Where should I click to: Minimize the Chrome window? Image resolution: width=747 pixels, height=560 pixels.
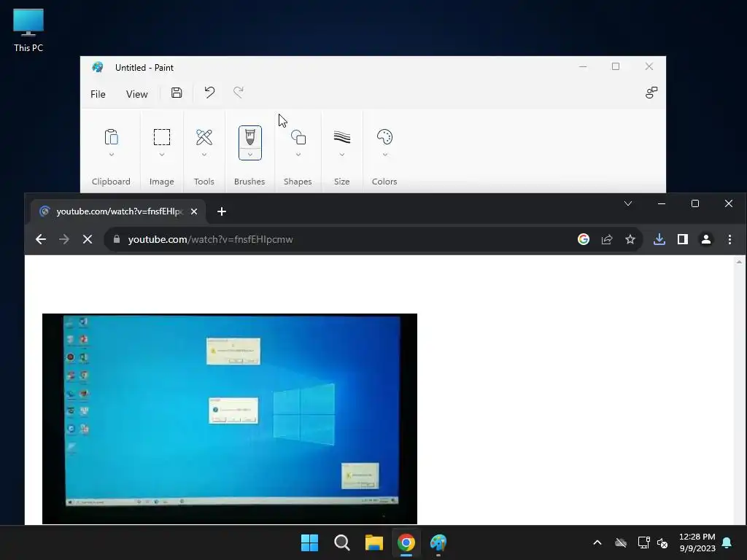coord(661,203)
